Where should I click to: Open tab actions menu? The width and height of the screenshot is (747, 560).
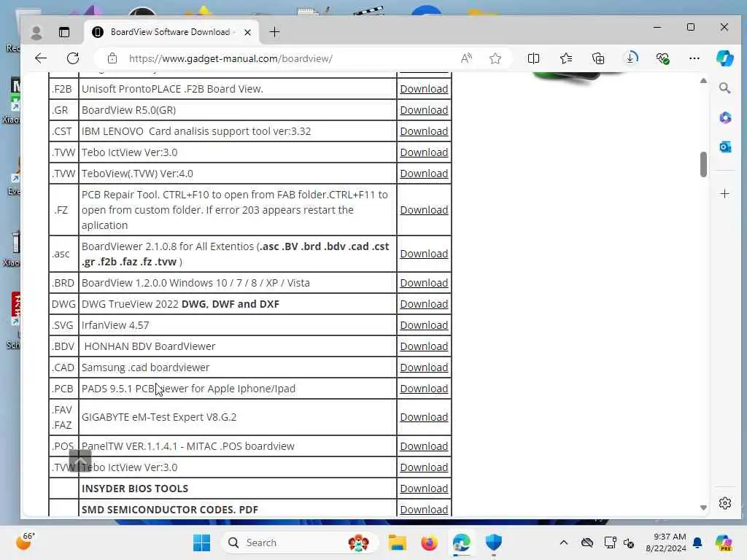point(64,32)
